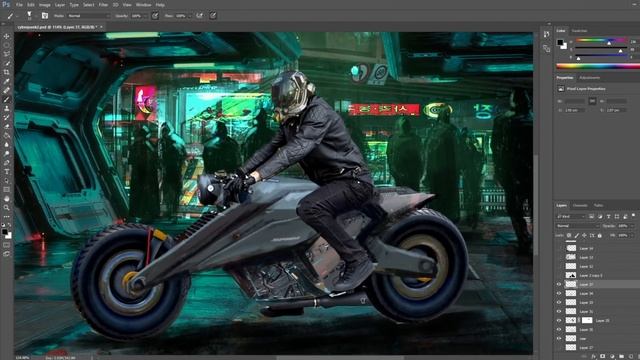The image size is (640, 360).
Task: Open the Flow slider arrow
Action: pyautogui.click(x=189, y=16)
